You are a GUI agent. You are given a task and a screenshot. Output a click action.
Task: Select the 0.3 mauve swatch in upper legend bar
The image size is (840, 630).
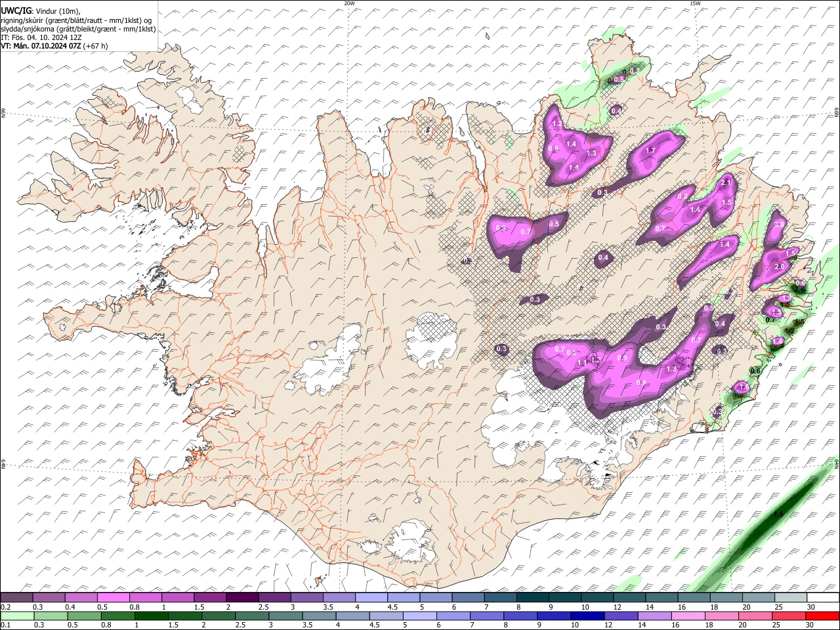click(x=49, y=598)
